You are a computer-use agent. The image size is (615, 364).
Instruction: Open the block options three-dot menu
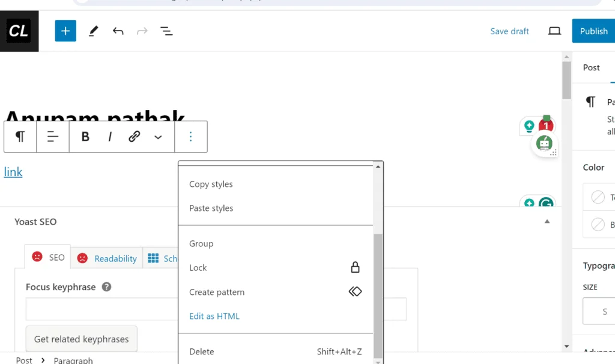(190, 137)
